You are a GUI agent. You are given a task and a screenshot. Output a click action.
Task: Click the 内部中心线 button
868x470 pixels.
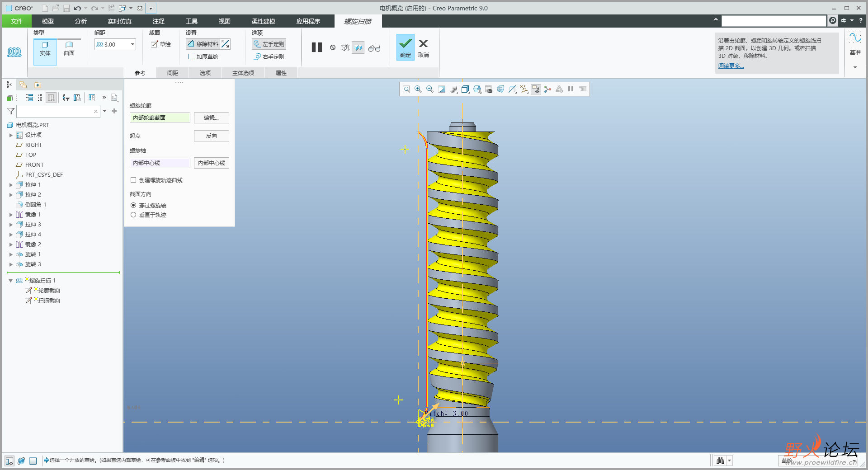211,163
